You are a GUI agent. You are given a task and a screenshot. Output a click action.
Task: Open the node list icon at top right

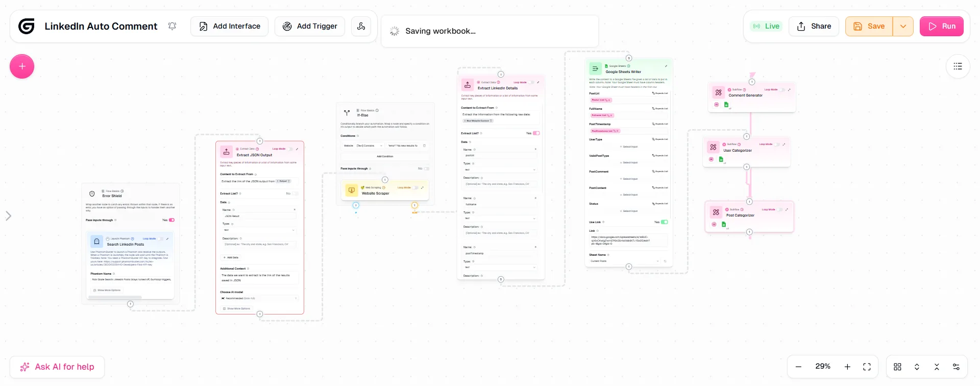958,66
